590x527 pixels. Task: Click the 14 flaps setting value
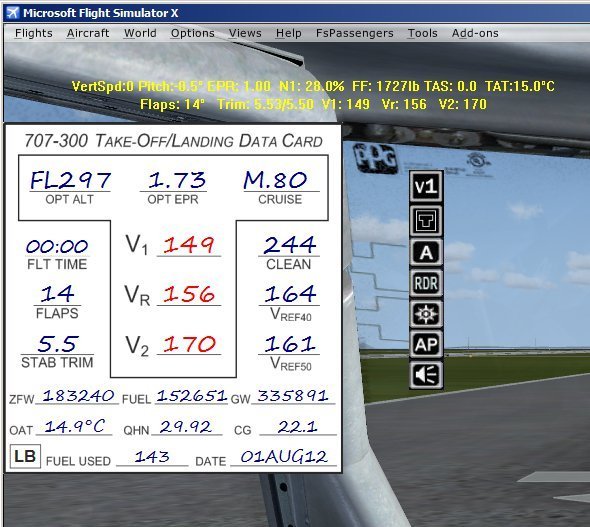[x=57, y=294]
